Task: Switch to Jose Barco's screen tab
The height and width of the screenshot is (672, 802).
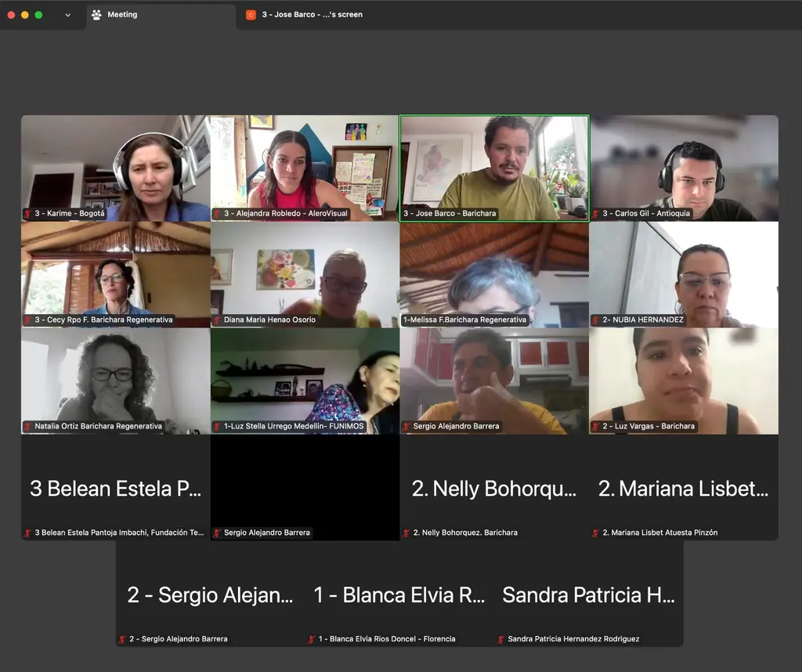Action: (x=305, y=15)
